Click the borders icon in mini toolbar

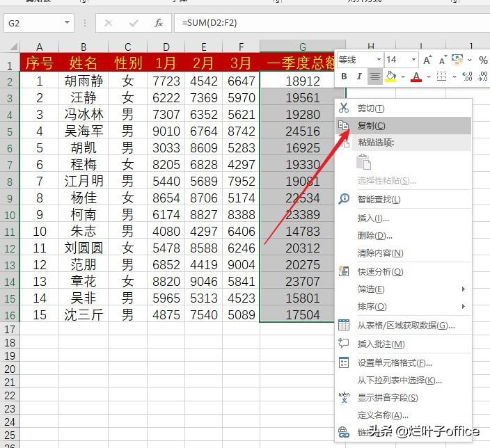441,77
